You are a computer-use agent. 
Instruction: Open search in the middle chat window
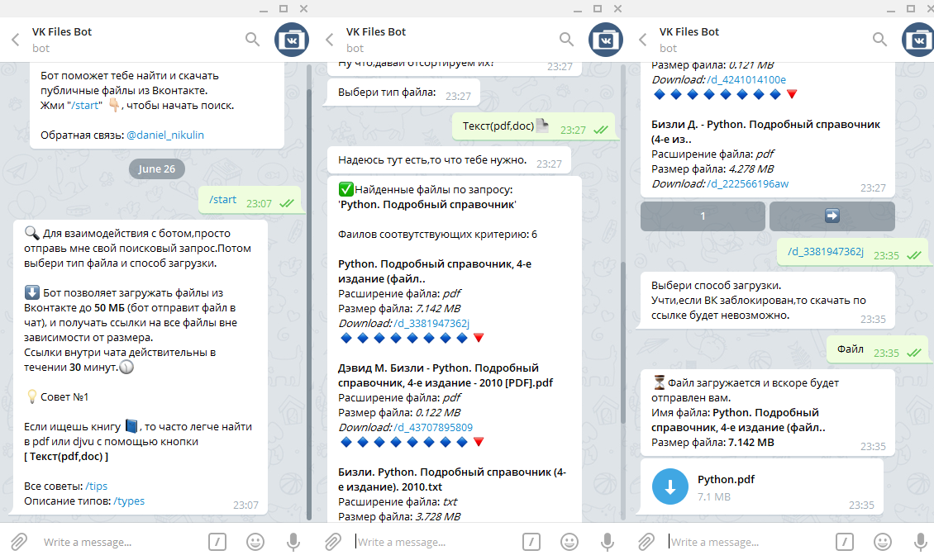pos(566,40)
